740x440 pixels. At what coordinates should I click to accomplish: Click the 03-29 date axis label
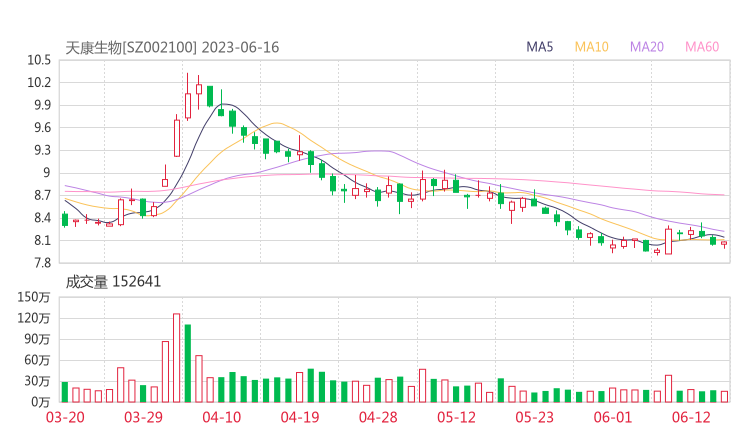[x=143, y=417]
